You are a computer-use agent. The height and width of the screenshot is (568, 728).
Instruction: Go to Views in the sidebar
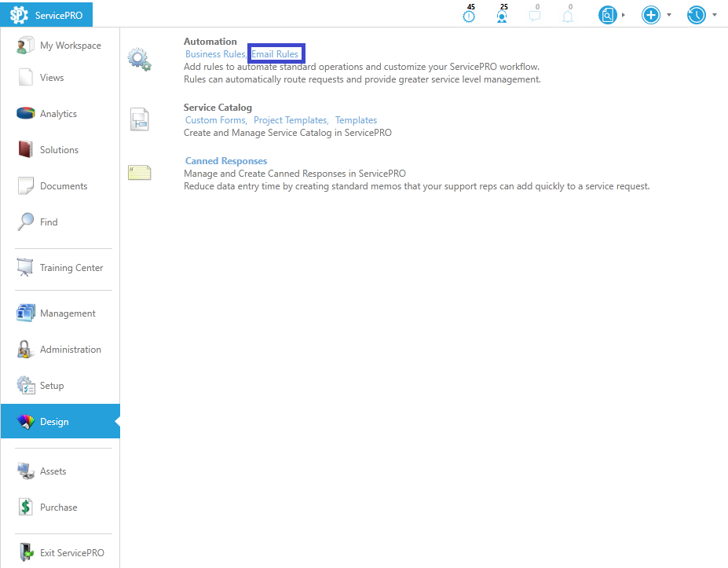click(52, 78)
